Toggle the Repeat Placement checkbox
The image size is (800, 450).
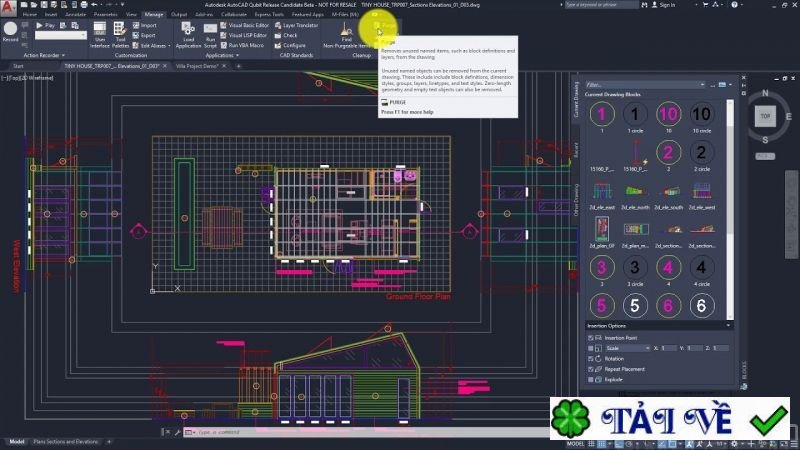coord(590,369)
